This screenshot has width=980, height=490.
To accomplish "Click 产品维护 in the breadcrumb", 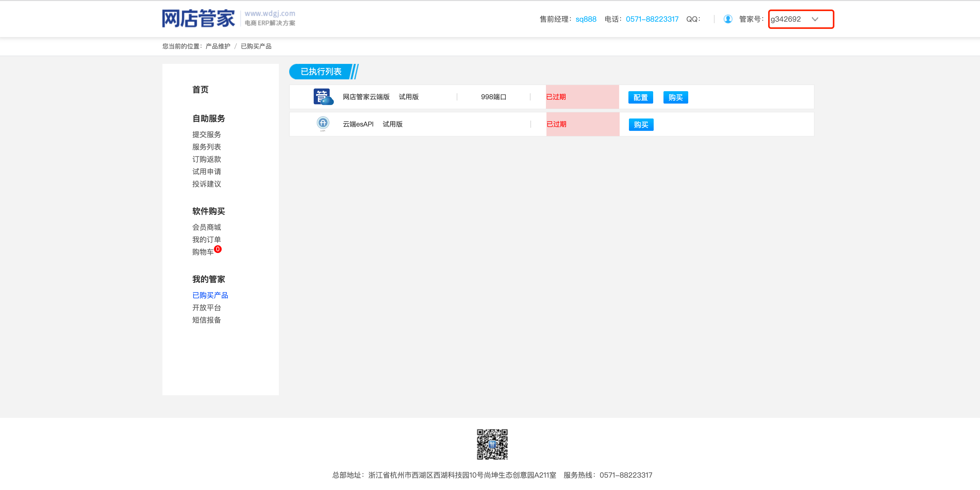I will click(x=218, y=46).
